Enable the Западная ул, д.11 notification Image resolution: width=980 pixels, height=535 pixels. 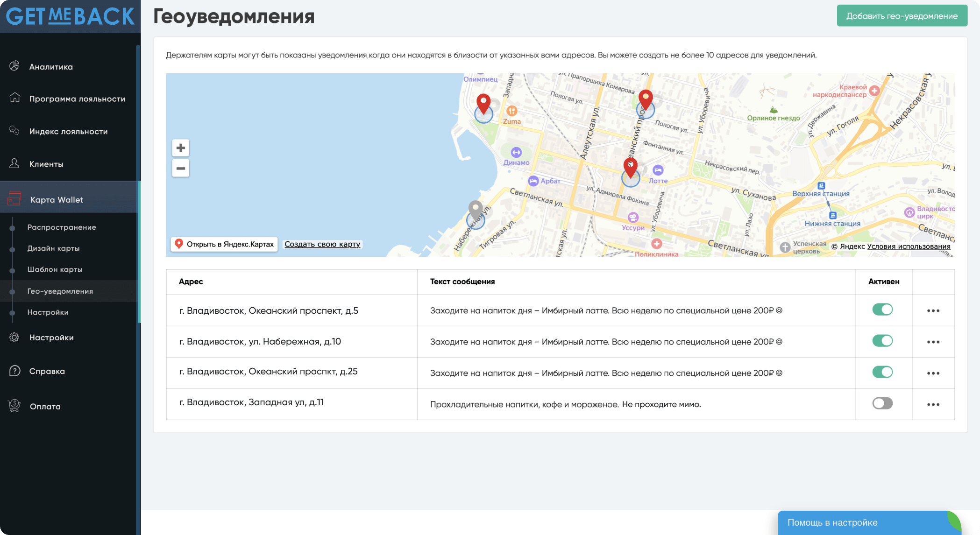tap(882, 403)
